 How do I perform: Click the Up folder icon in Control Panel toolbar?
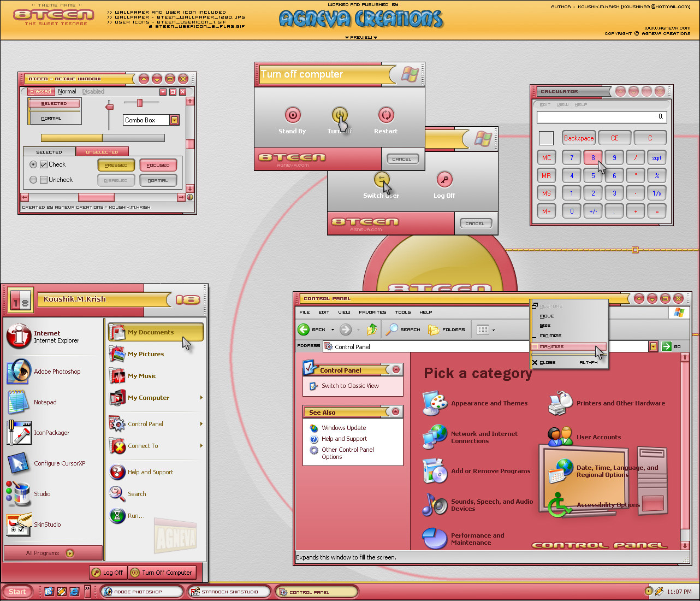(x=372, y=329)
